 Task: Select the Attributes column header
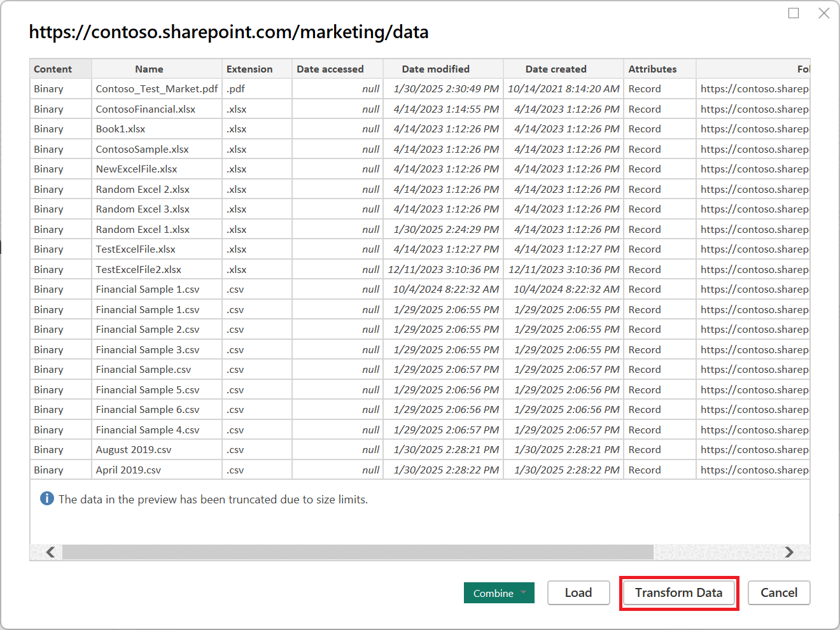[x=660, y=69]
